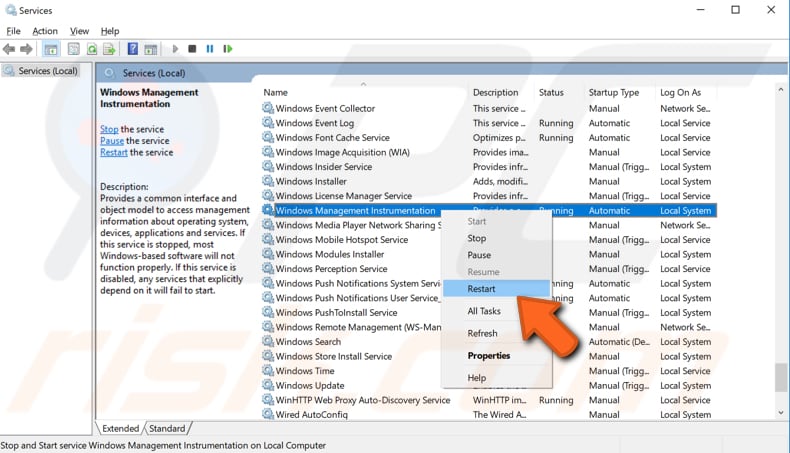Viewport: 790px width, 453px height.
Task: Click the Pause the service link
Action: tap(112, 141)
